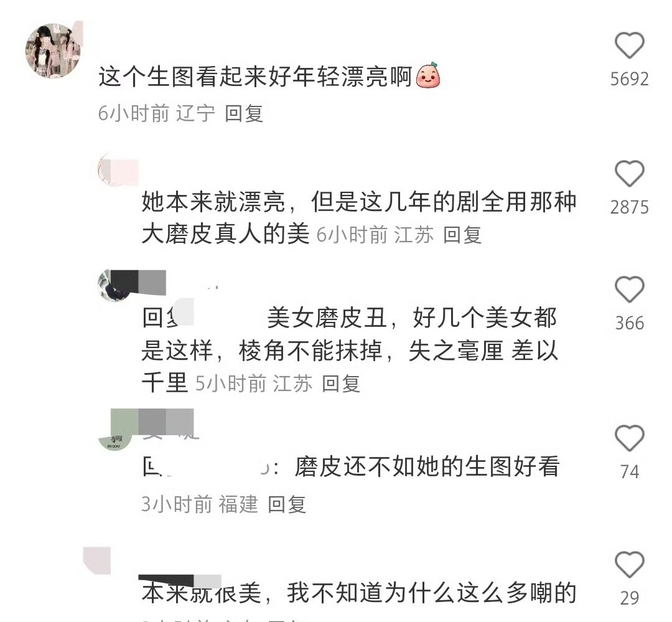Tap the heart on the 2875-like comment

coord(629,174)
